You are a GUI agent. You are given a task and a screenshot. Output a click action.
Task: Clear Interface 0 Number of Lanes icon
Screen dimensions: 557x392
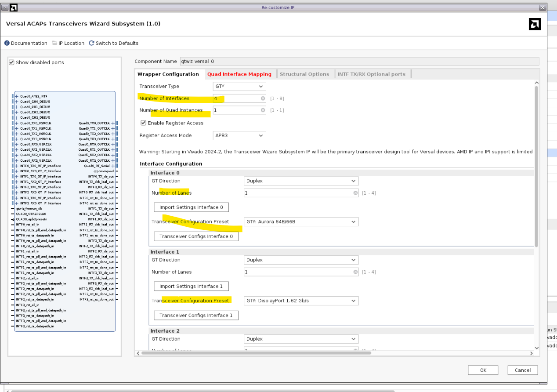[x=355, y=193]
